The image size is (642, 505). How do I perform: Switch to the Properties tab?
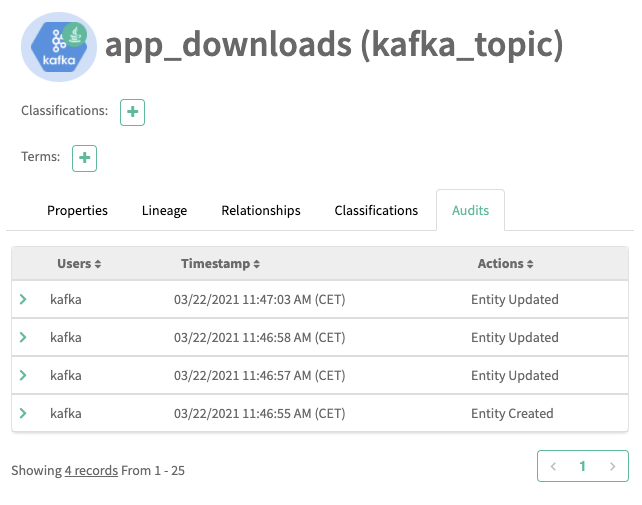coord(77,211)
